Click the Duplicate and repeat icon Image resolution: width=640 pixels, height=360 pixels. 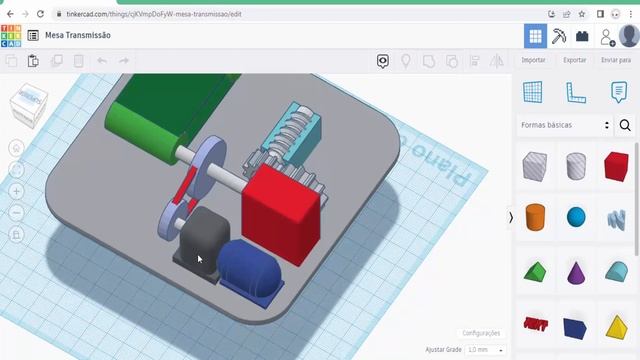click(56, 61)
